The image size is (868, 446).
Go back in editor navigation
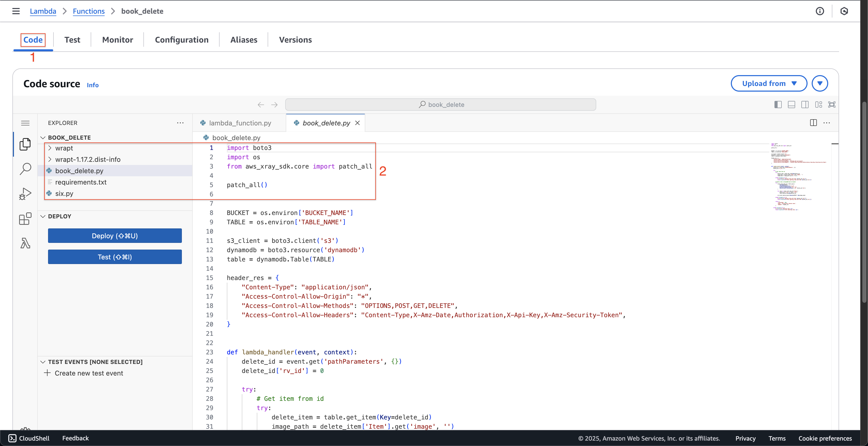[261, 105]
